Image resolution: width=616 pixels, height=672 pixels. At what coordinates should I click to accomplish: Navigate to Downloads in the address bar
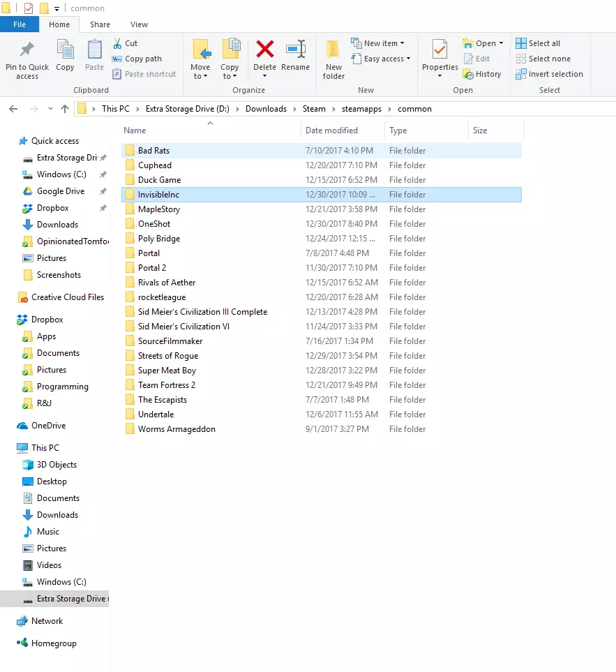266,109
